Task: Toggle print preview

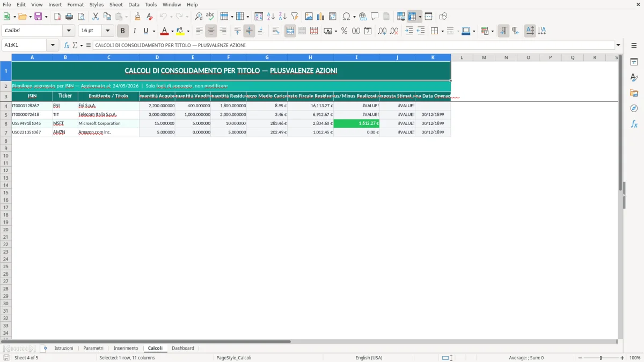Action: pos(81,17)
